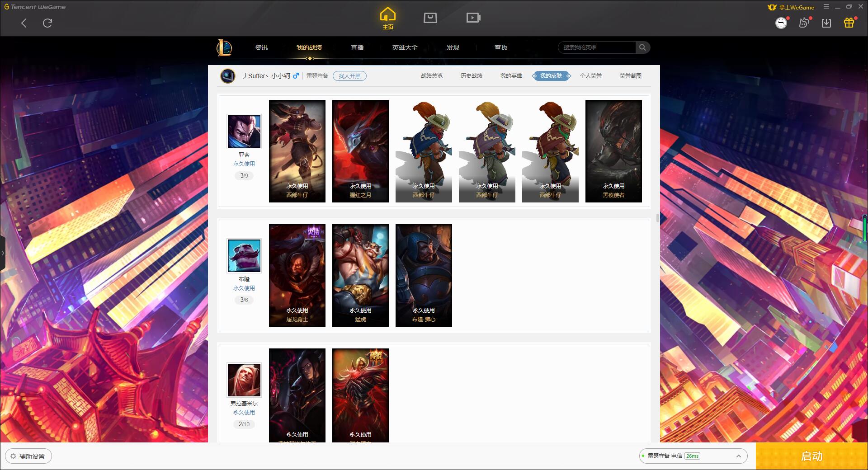
Task: Open the friends notification icon
Action: [x=804, y=23]
